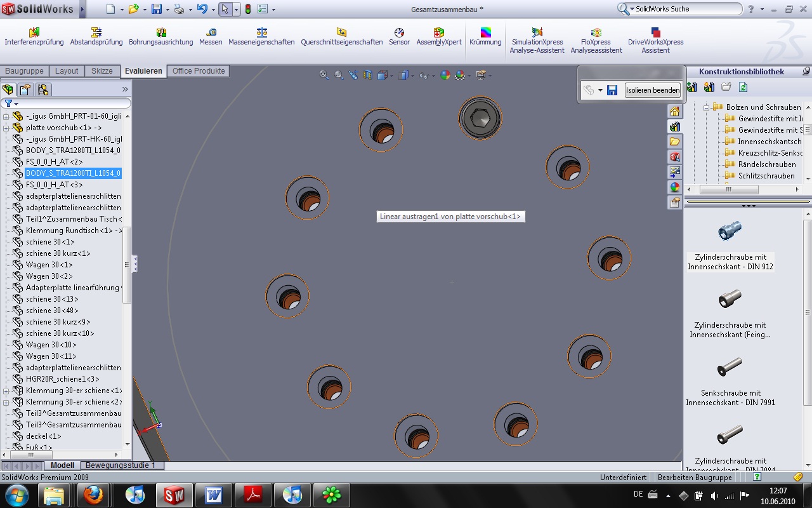Pin the Konstruktionsbibliothek panel
812x508 pixels.
(x=806, y=72)
